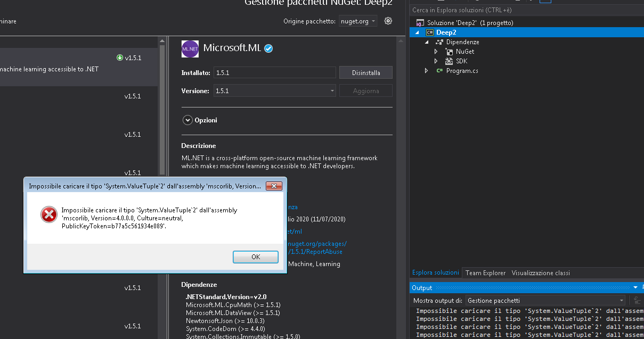Click the Disinstalla button
This screenshot has width=644, height=339.
point(365,72)
